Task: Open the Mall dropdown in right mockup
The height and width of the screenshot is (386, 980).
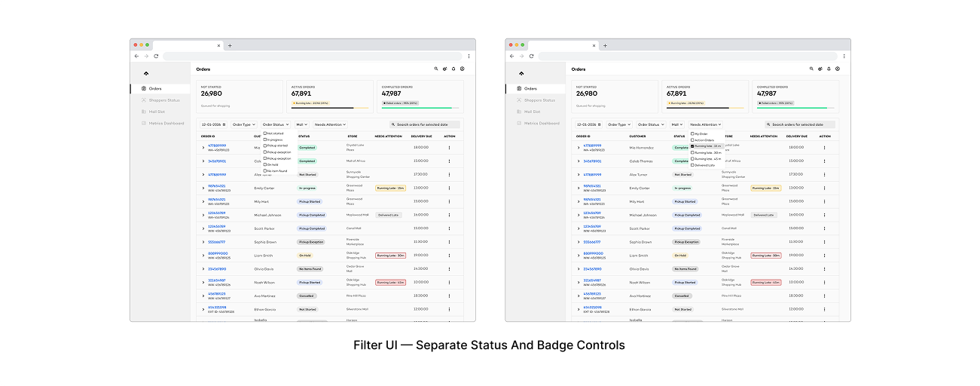Action: 676,124
